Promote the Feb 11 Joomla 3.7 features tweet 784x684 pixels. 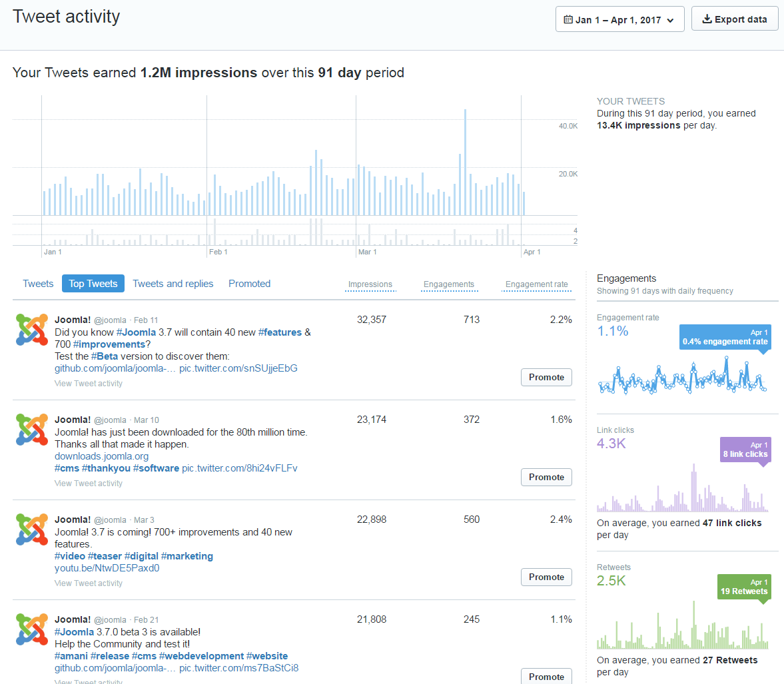pos(546,377)
